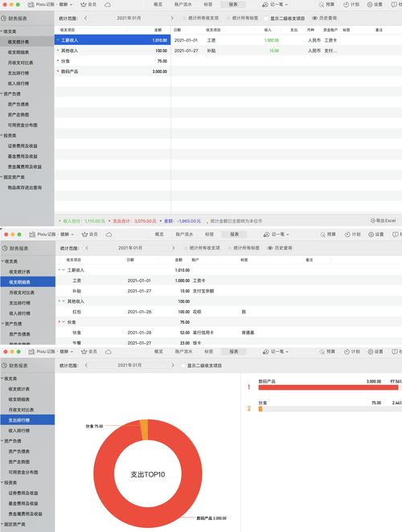The height and width of the screenshot is (532, 402).
Task: Toggle 显示二级收支项目 checkbox in the bottom window
Action: pyautogui.click(x=183, y=366)
